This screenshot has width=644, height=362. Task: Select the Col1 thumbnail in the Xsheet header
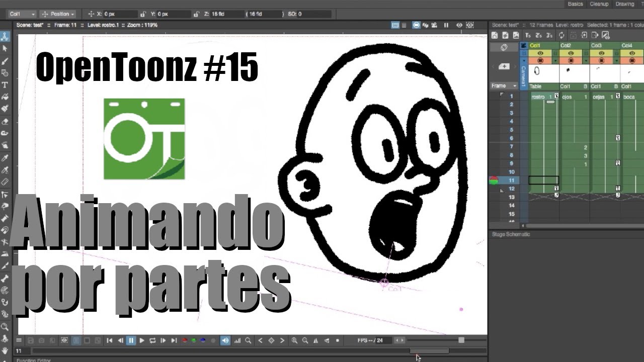[x=543, y=73]
